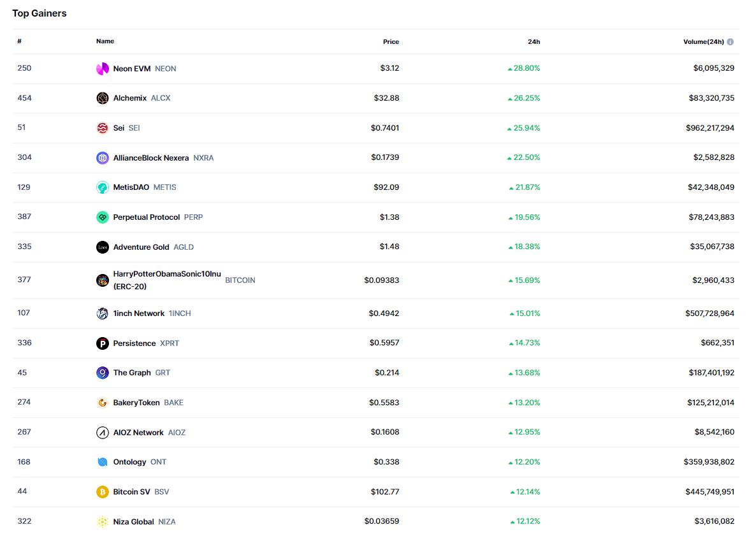756x534 pixels.
Task: Click the Alchemix coin logo
Action: click(x=103, y=98)
